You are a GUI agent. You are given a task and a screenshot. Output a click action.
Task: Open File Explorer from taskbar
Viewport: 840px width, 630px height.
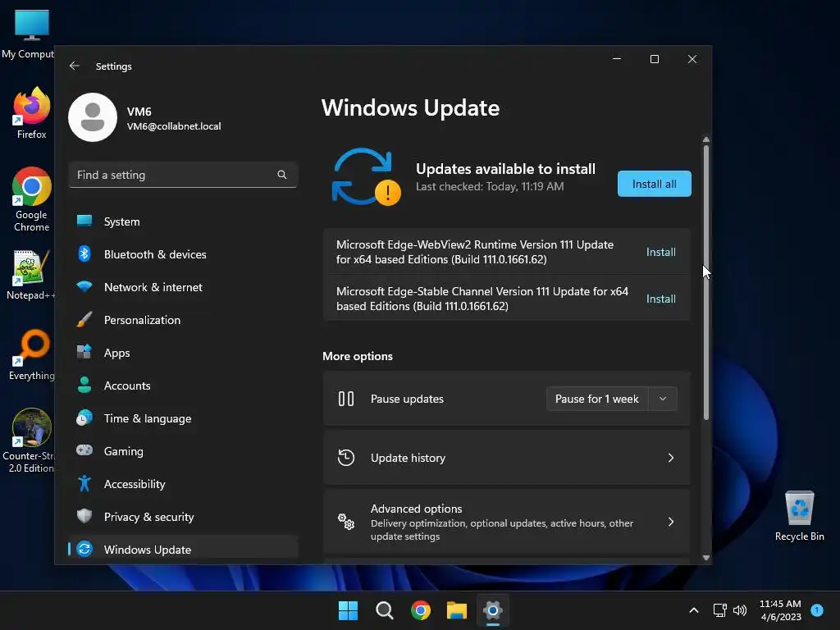[x=457, y=610]
